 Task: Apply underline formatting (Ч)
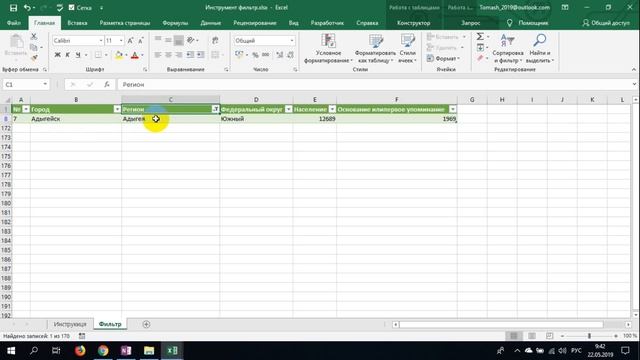[x=78, y=55]
